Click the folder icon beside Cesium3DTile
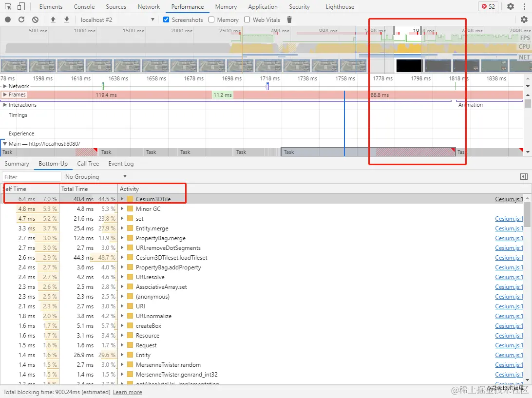This screenshot has height=398, width=532. tap(130, 199)
